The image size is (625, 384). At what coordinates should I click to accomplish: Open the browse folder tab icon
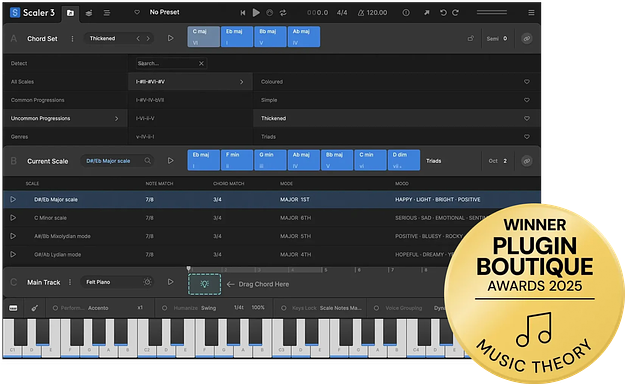point(70,13)
